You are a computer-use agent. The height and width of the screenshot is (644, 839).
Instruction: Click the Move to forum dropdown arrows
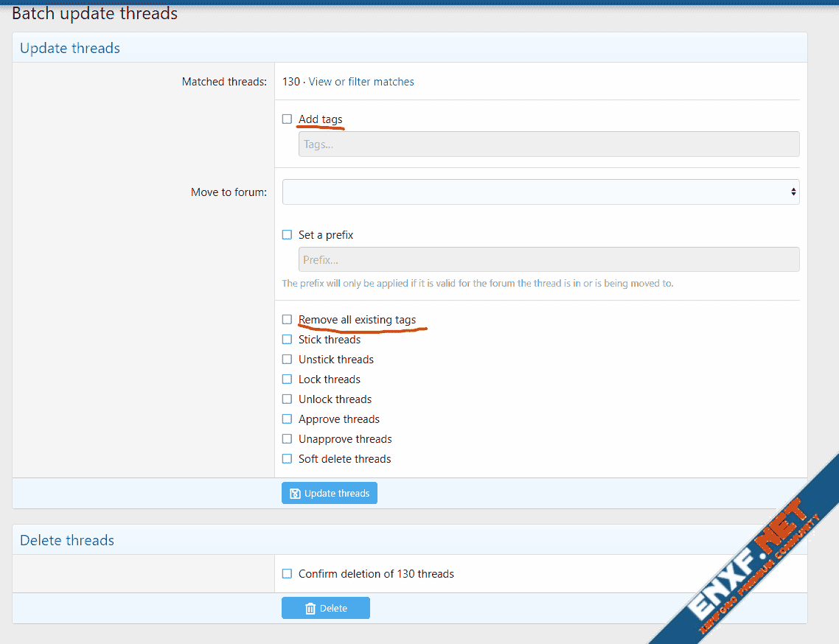[x=793, y=192]
